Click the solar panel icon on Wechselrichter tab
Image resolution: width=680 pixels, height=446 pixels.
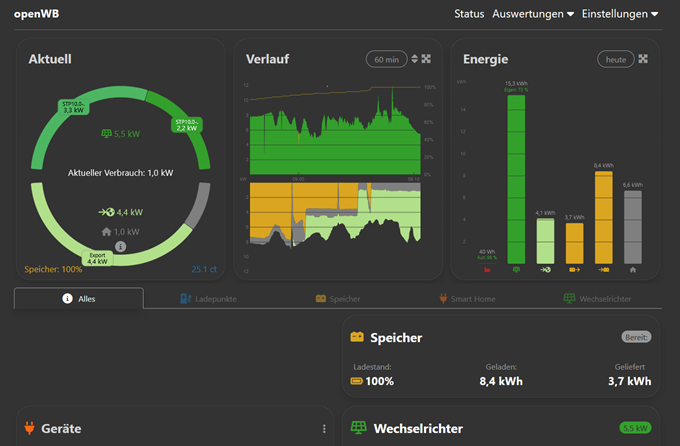coord(569,298)
